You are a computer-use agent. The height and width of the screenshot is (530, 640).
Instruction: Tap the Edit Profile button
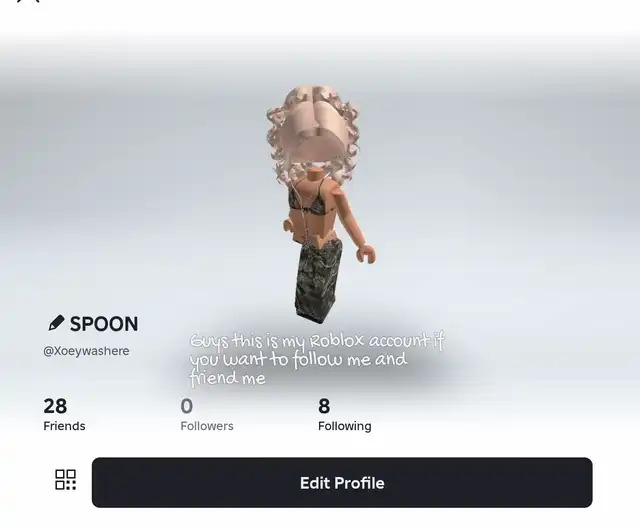(x=342, y=483)
